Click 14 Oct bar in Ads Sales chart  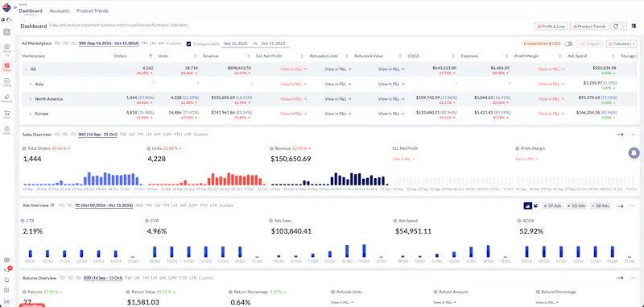[x=364, y=251]
